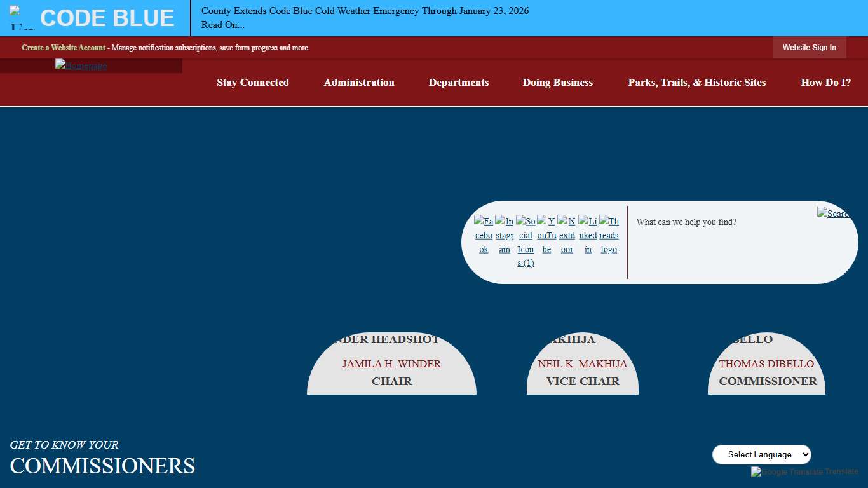Open the Instagram social icon

[505, 234]
